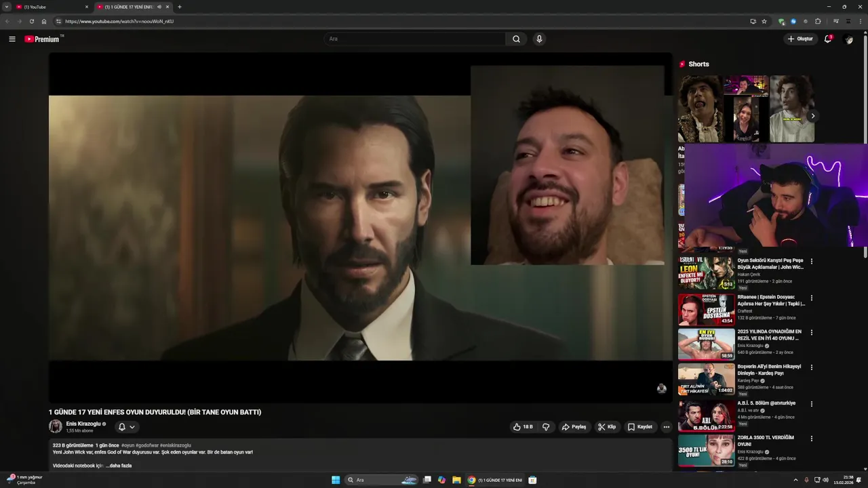Open the YouTube hamburger guide menu

[12, 39]
